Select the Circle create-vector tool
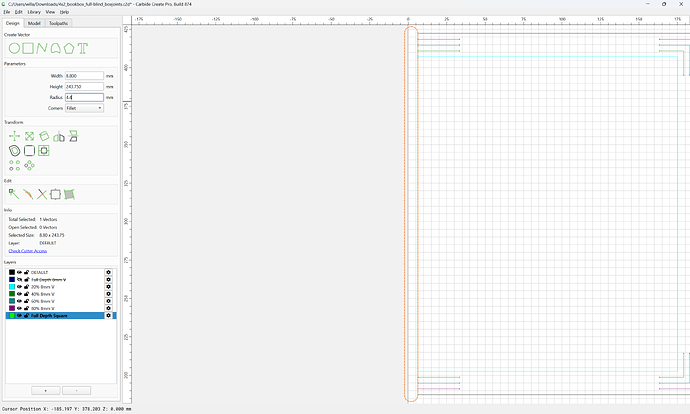 (14, 48)
